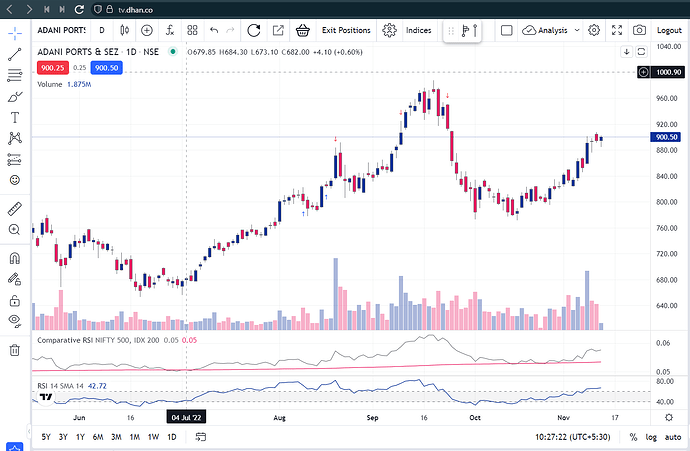Select the 1Y time range
The image size is (690, 451).
click(80, 437)
